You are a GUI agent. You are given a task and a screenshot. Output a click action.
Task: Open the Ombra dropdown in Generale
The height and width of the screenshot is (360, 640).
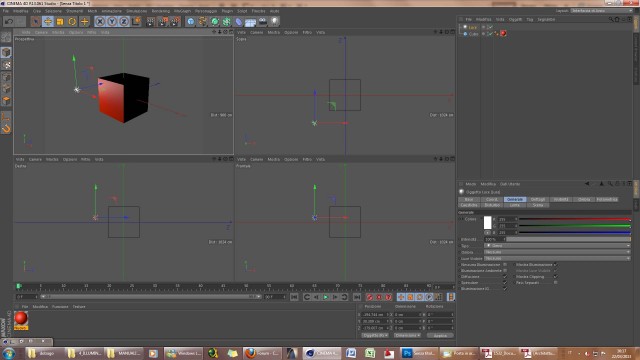(x=557, y=252)
